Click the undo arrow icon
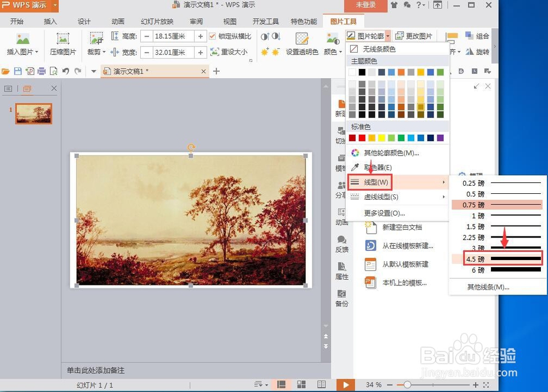 pyautogui.click(x=65, y=71)
